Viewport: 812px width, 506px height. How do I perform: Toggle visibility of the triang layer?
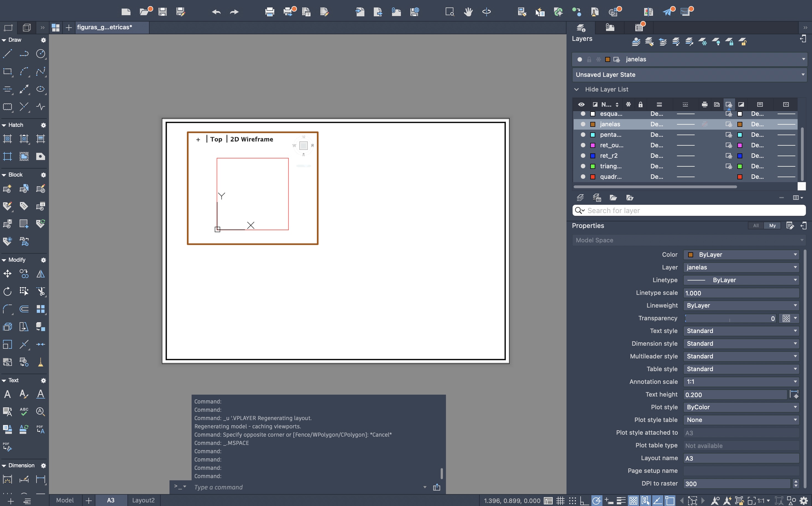pos(583,166)
